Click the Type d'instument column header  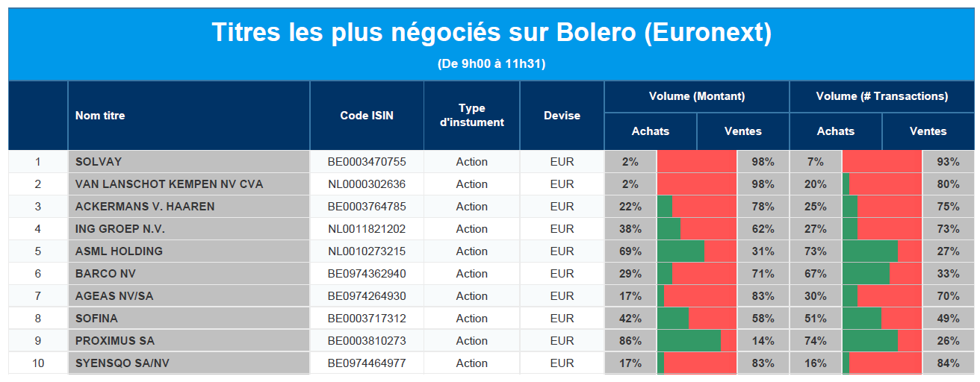tap(472, 116)
